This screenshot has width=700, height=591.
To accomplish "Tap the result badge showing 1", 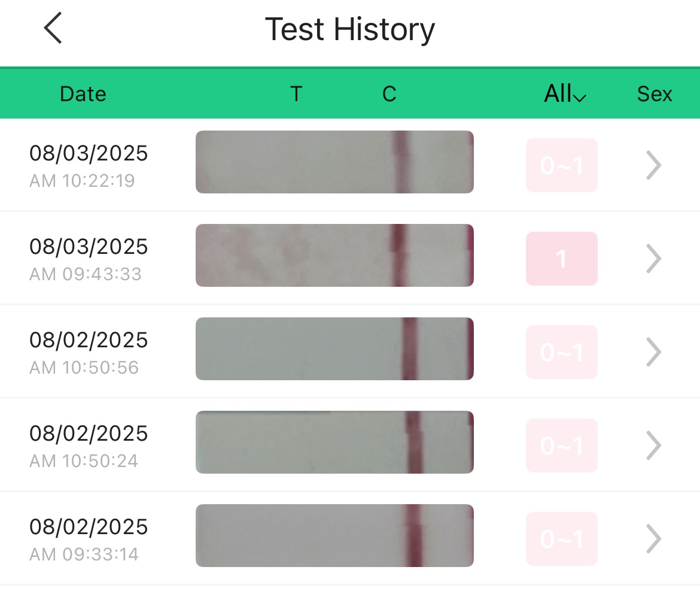I will click(561, 259).
